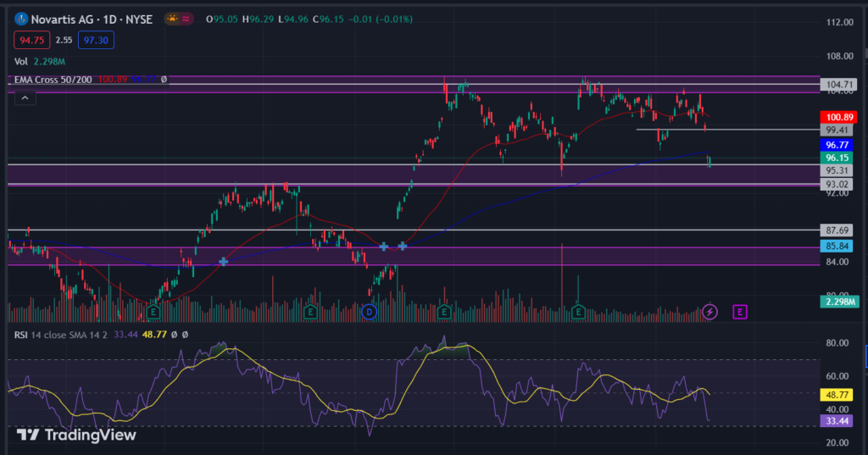Collapse the indicator legend with chevron arrow
The width and height of the screenshot is (868, 455).
tap(25, 98)
